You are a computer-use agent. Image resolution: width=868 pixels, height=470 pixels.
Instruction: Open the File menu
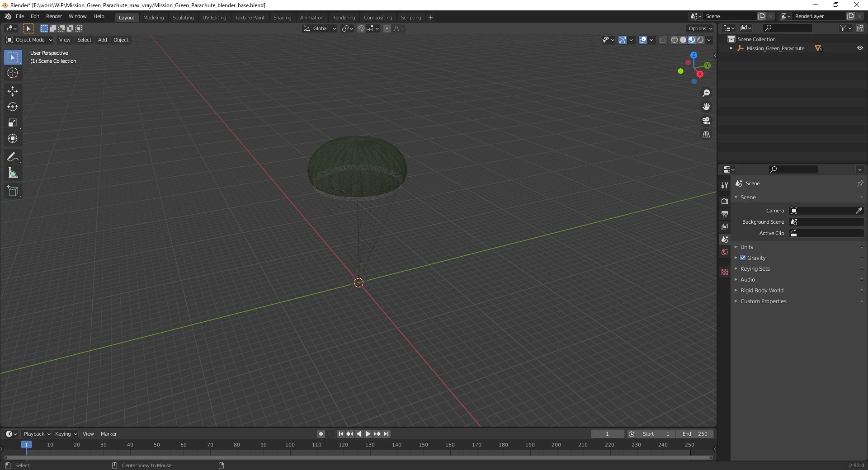click(x=20, y=16)
